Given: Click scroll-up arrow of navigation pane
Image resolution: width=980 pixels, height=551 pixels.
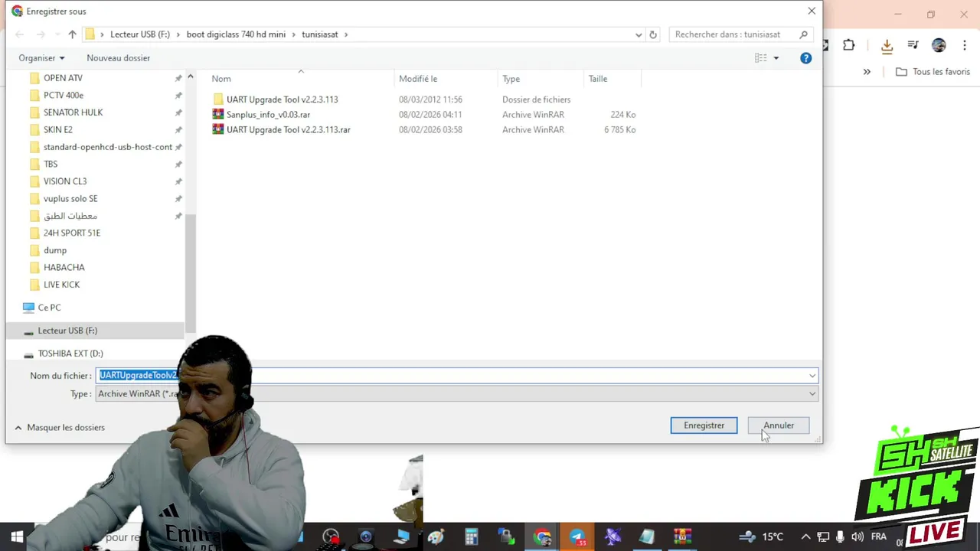Looking at the screenshot, I should 190,77.
